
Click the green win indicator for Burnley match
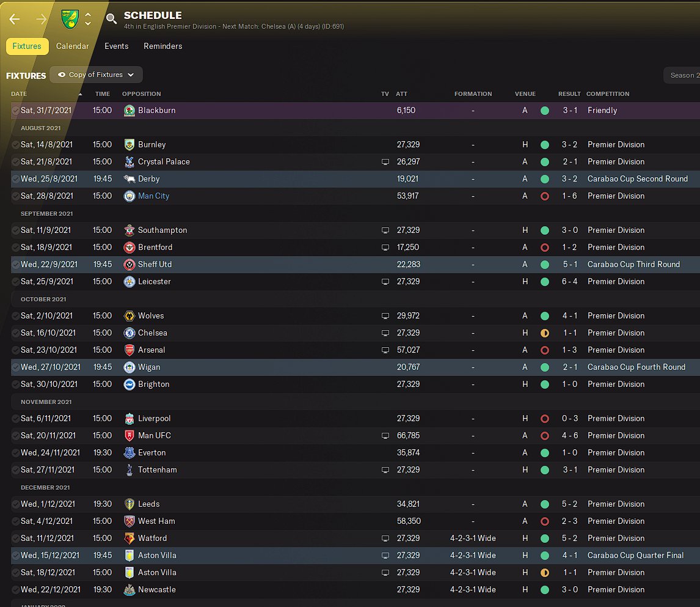[545, 145]
